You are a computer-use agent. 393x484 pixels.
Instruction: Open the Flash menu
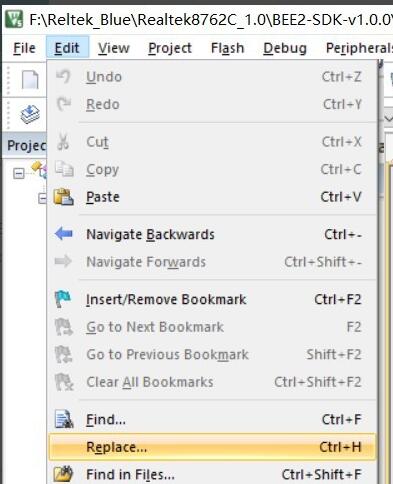pos(228,48)
